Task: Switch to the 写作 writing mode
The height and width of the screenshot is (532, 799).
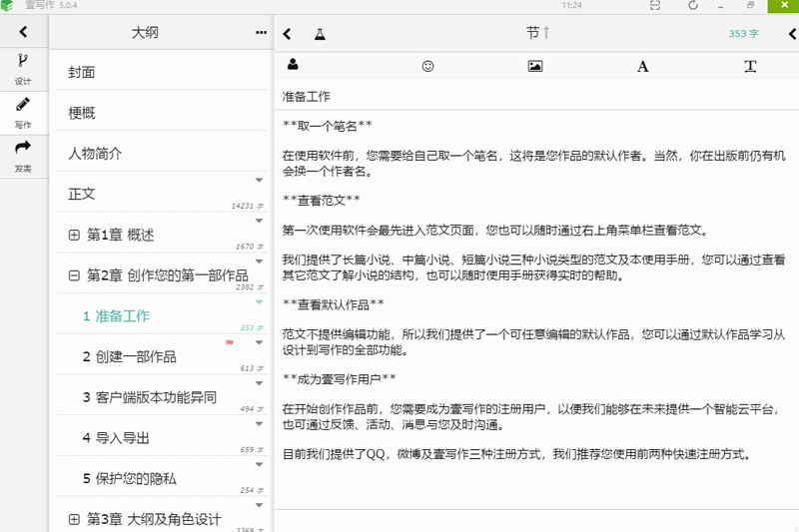Action: point(23,113)
